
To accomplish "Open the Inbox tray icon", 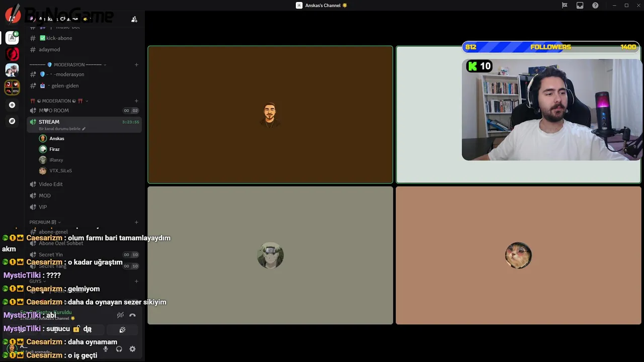I will coord(580,6).
